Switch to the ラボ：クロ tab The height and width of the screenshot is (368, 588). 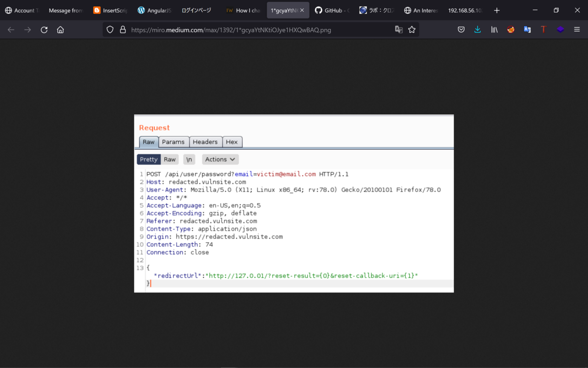tap(376, 10)
